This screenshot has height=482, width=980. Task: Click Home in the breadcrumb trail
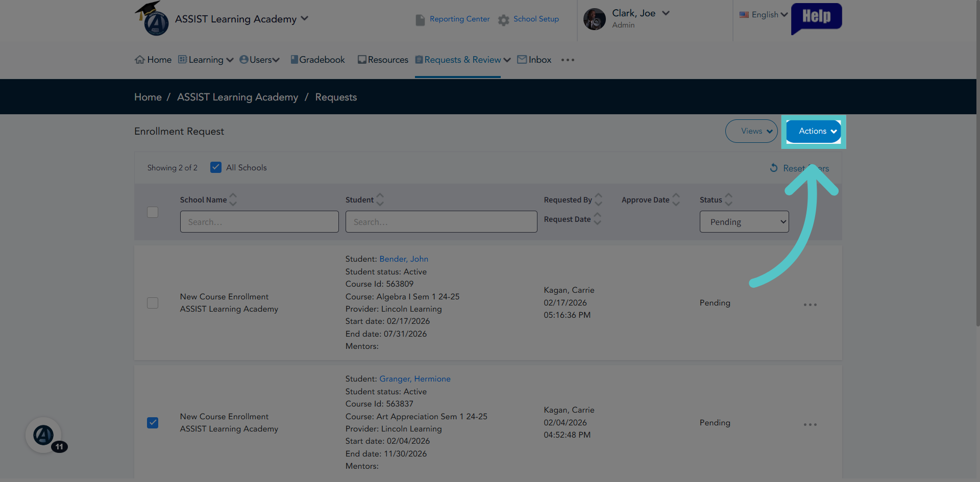[148, 97]
